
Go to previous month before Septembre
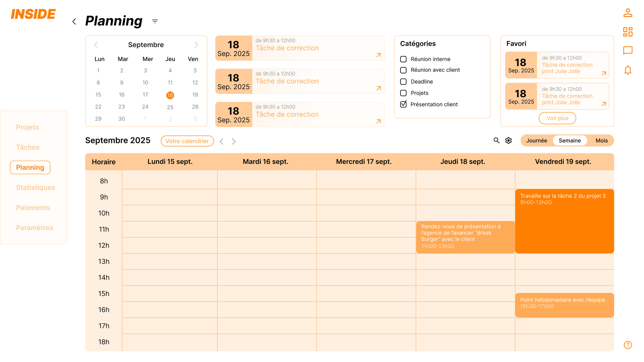[96, 45]
